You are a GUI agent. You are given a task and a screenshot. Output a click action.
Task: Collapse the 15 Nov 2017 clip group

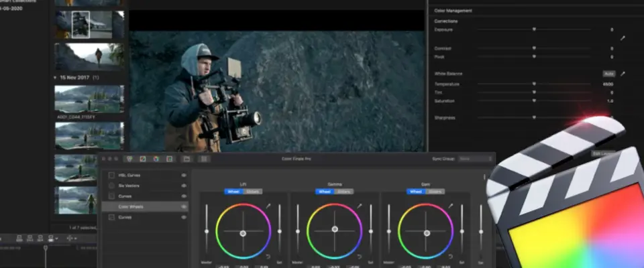[x=55, y=77]
